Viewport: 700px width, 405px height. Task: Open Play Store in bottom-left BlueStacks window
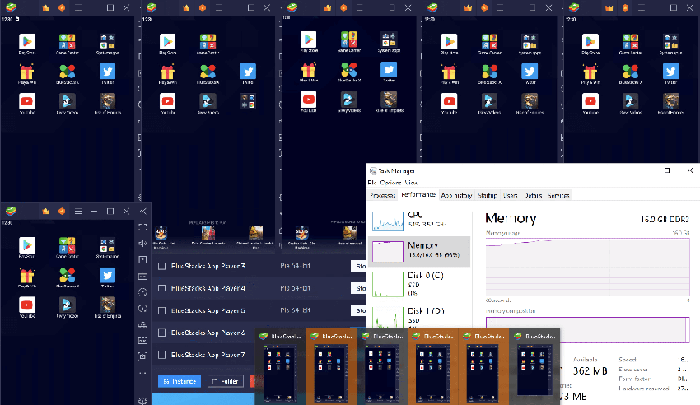tap(27, 246)
